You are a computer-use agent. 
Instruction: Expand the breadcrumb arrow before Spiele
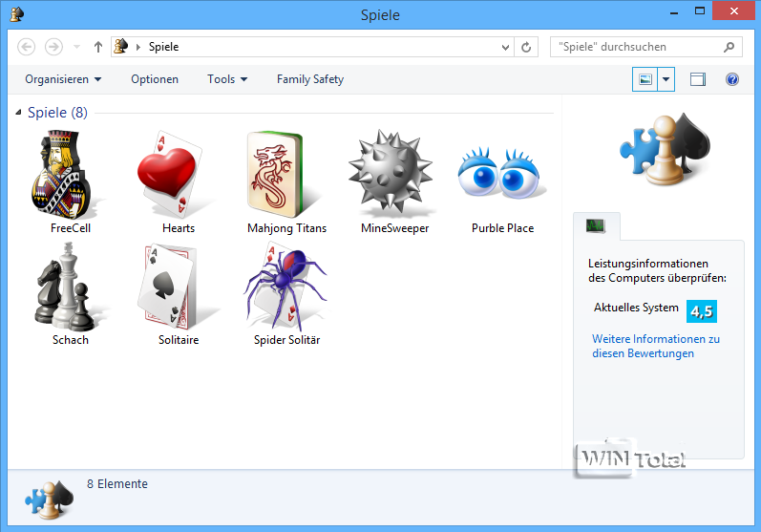138,47
